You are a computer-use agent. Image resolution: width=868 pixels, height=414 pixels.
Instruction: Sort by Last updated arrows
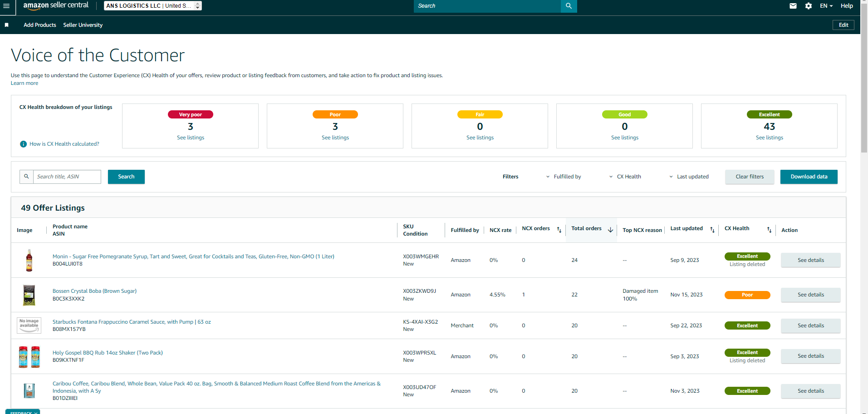[x=712, y=230]
